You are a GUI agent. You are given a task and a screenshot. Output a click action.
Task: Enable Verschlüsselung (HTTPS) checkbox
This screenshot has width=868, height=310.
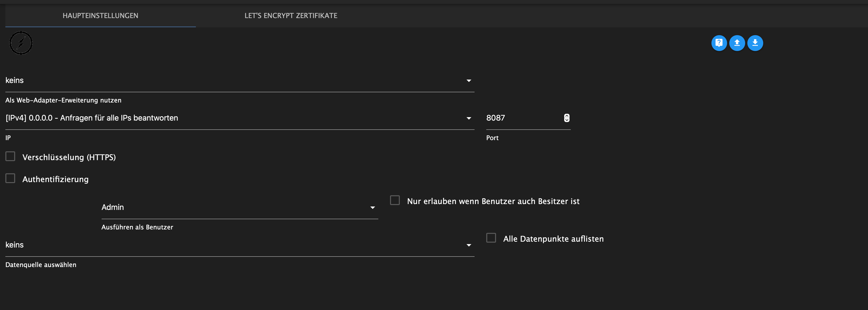[11, 156]
